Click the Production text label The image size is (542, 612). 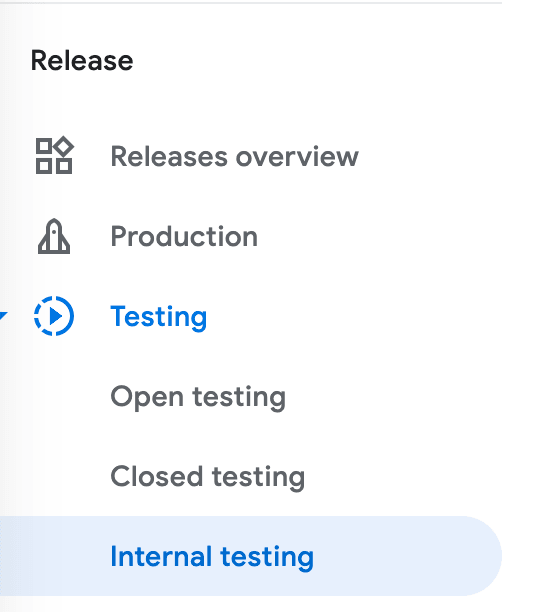tap(184, 236)
